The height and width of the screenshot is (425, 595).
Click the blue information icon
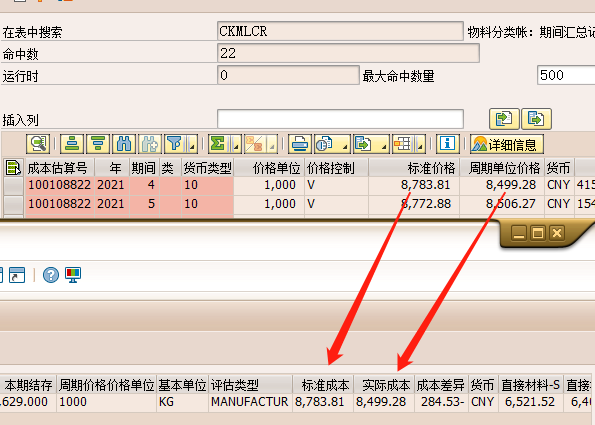(448, 144)
